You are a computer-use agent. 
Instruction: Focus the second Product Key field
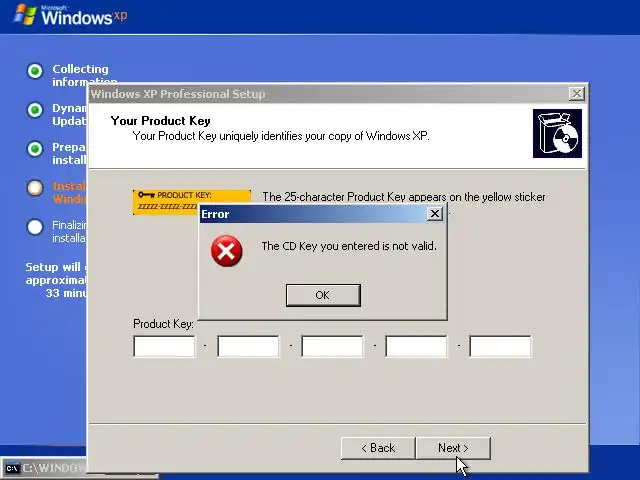[x=248, y=346]
